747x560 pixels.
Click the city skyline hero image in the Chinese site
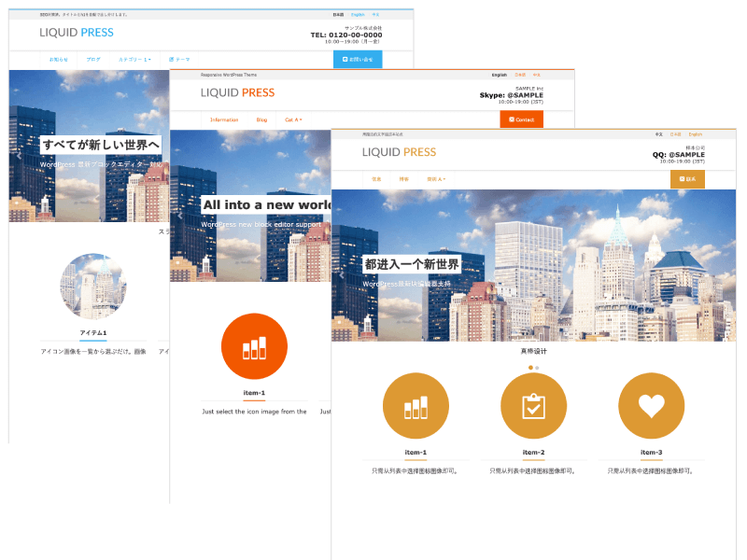[533, 265]
